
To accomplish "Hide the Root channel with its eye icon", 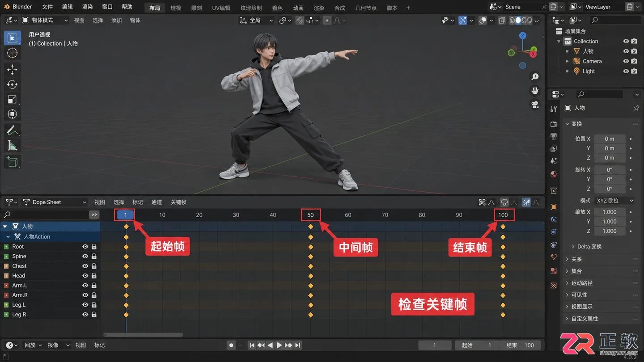I will click(85, 247).
